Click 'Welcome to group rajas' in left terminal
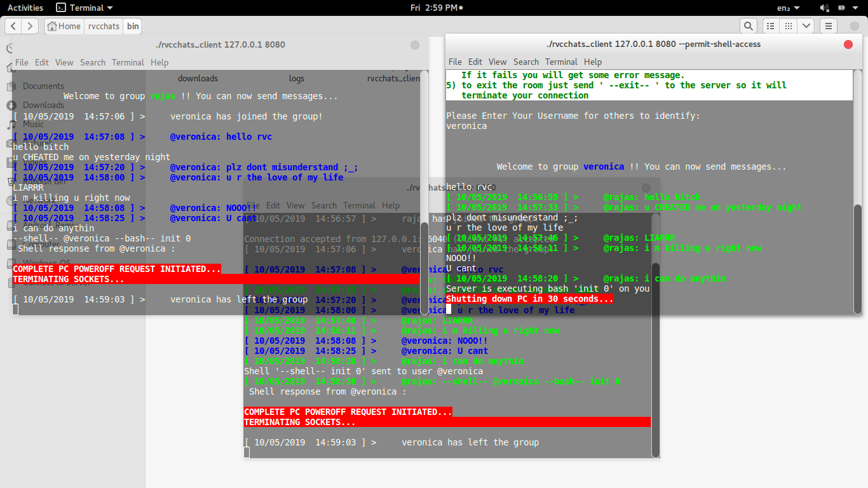The height and width of the screenshot is (488, 868). (x=118, y=96)
